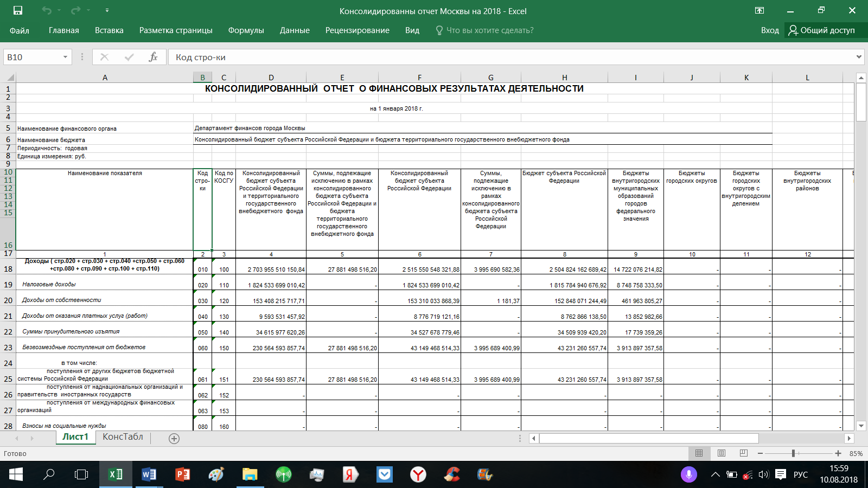
Task: Select the Разметка страницы tab
Action: coord(176,30)
